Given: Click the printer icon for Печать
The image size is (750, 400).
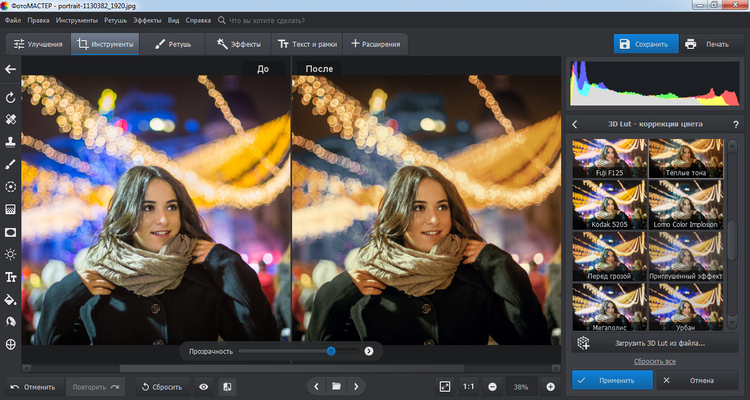Looking at the screenshot, I should (x=691, y=44).
